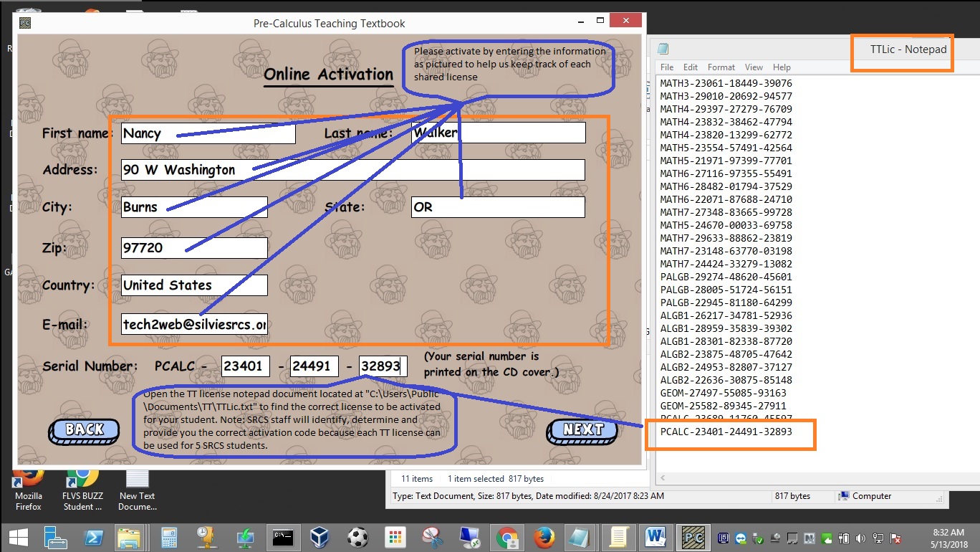Open the scroll script taskbar icon
Viewport: 980px width, 552px height.
coord(618,536)
